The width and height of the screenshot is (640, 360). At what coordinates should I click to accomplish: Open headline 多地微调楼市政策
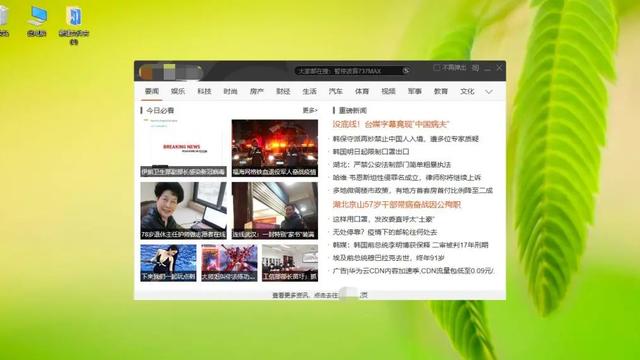(x=413, y=190)
